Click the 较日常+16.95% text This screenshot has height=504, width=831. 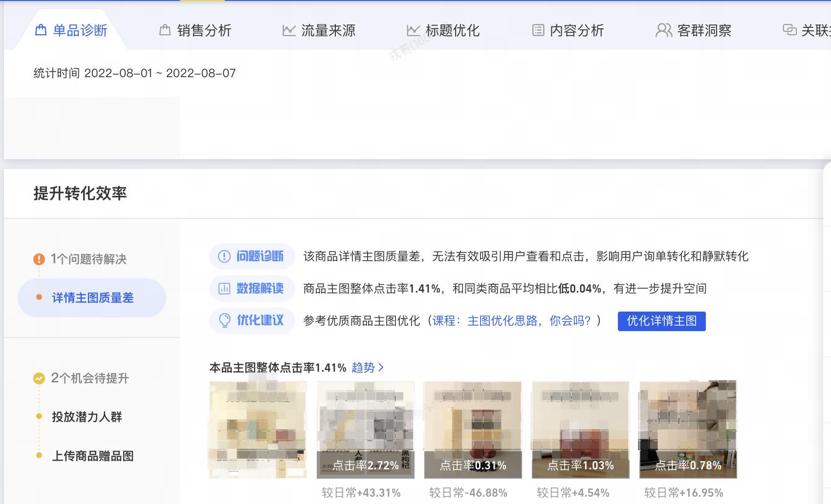pyautogui.click(x=684, y=493)
